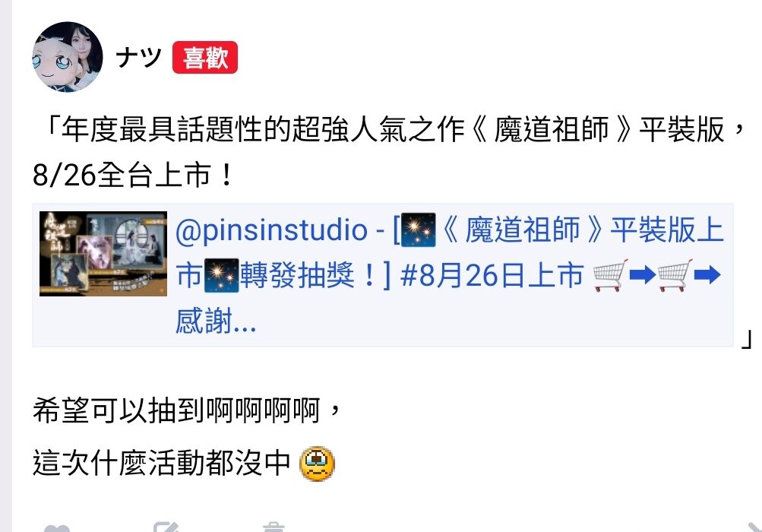762x532 pixels.
Task: Open the @pinsinstudio link title
Action: coord(271,230)
